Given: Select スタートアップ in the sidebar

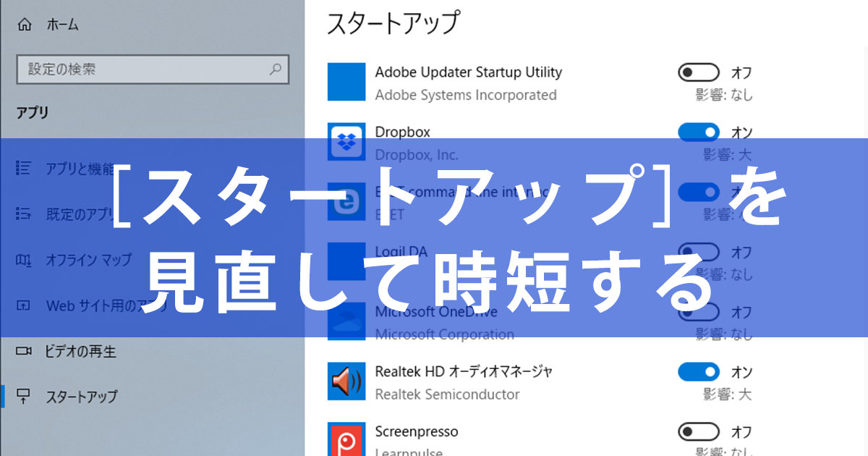Looking at the screenshot, I should click(x=81, y=397).
